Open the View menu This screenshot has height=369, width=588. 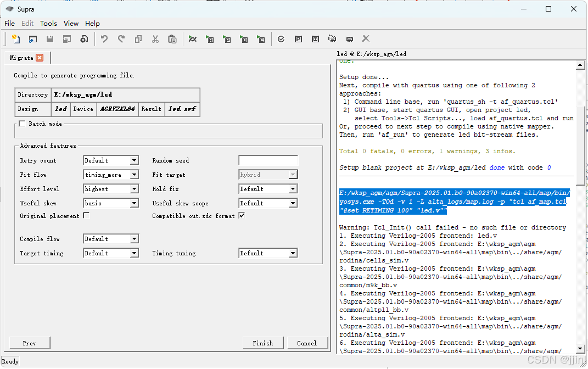tap(71, 23)
